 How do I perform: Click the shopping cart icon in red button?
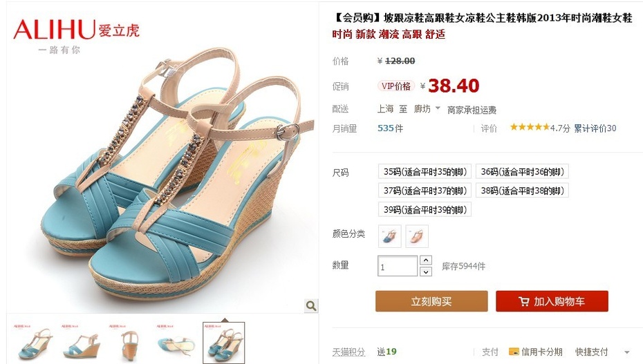[523, 302]
